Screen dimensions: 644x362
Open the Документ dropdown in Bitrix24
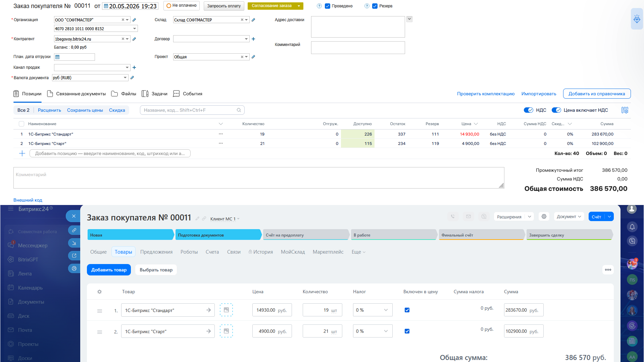(569, 216)
